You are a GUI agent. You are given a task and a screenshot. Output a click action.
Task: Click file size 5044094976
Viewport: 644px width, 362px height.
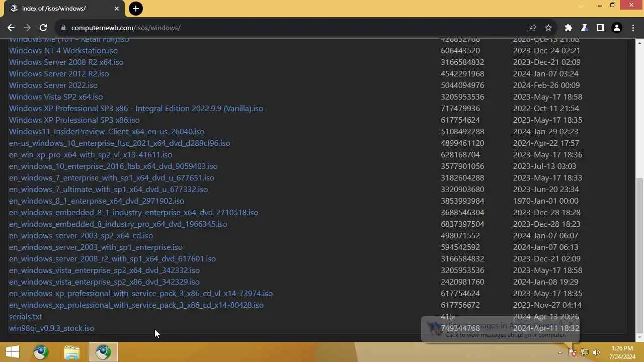462,85
